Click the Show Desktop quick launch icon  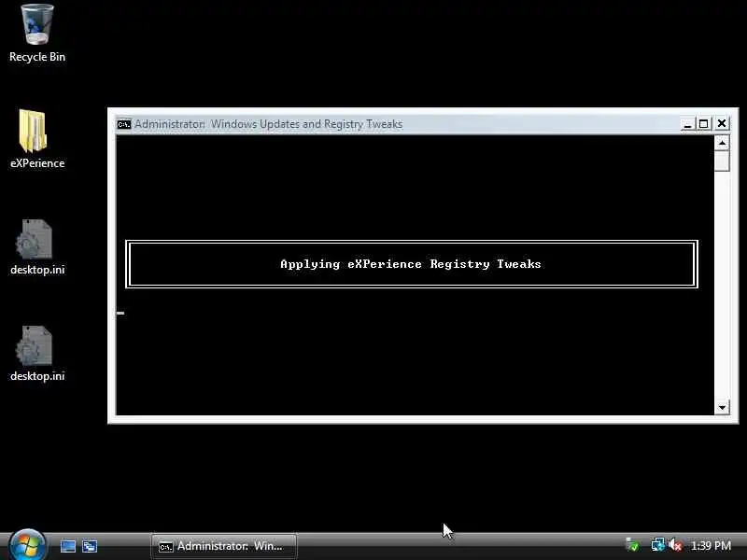tap(67, 546)
